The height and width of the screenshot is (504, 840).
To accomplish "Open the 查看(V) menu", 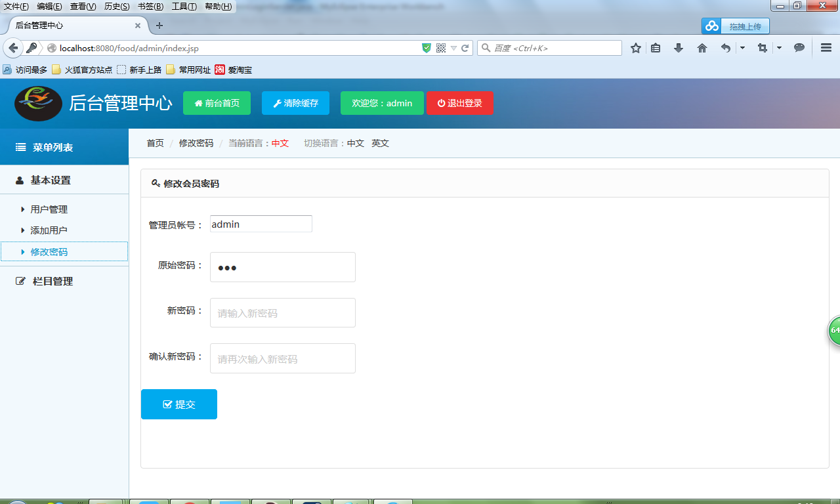I will pyautogui.click(x=83, y=7).
